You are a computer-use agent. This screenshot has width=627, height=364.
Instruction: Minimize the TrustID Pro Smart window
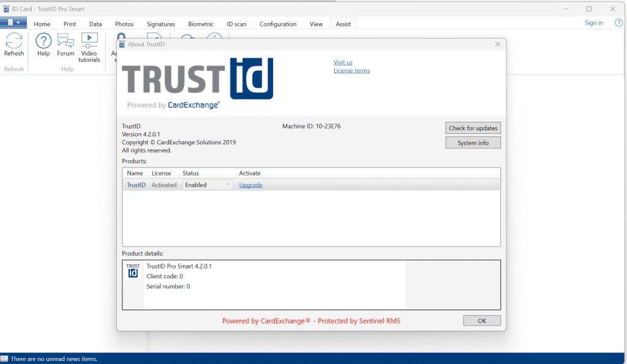[x=565, y=9]
